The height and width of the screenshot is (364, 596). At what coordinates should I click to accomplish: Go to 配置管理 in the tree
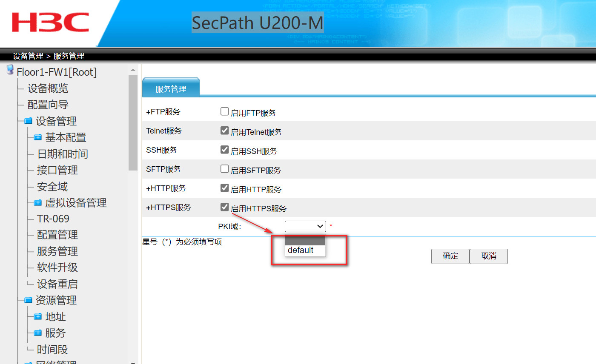57,235
